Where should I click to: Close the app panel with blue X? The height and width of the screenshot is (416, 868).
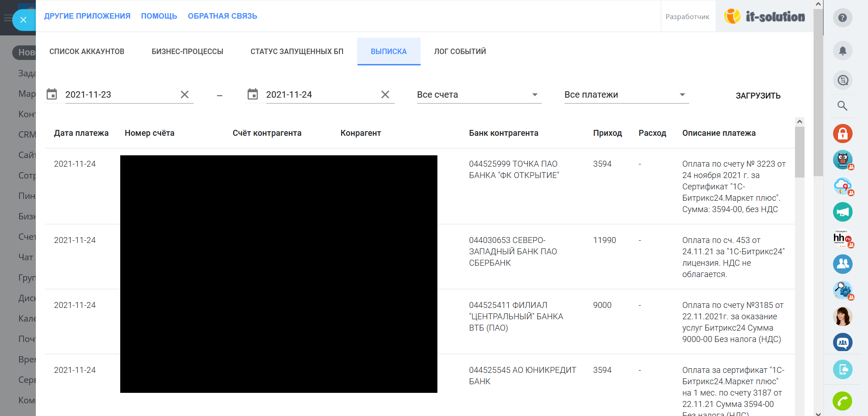(x=24, y=20)
